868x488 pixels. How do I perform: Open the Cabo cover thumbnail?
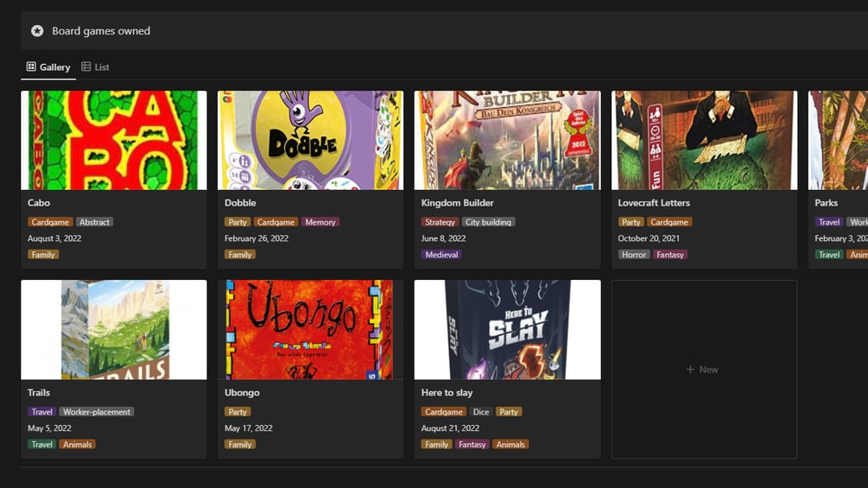click(x=114, y=141)
